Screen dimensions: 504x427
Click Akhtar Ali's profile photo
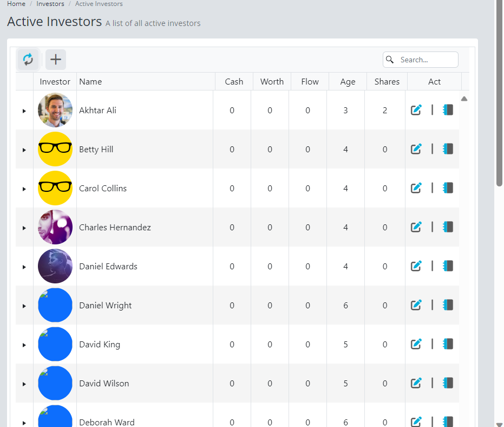55,110
